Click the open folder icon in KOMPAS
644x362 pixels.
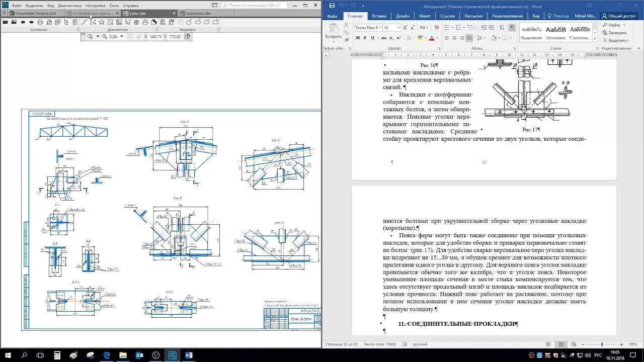(5, 22)
